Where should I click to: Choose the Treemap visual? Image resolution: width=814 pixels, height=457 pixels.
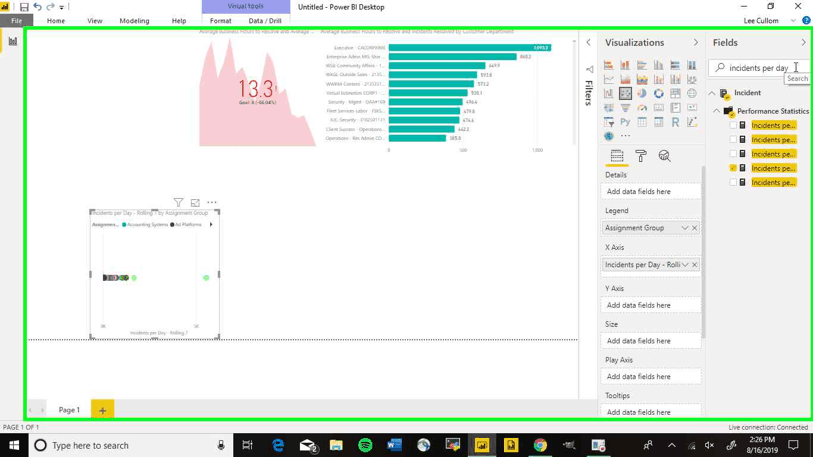[x=675, y=93]
